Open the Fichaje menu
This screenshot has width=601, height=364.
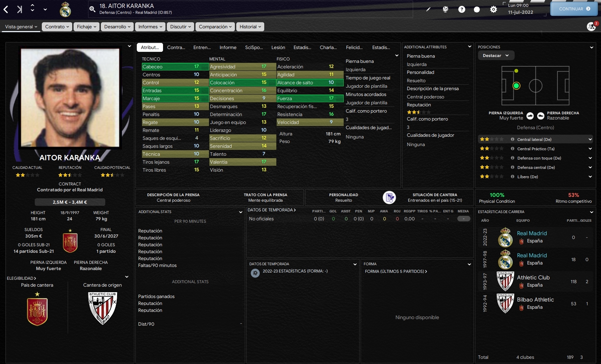pyautogui.click(x=86, y=27)
